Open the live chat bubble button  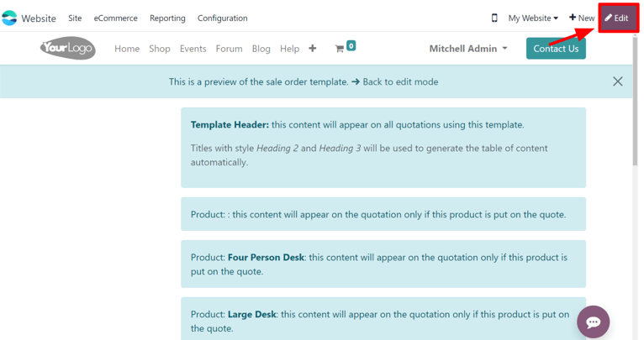[593, 322]
